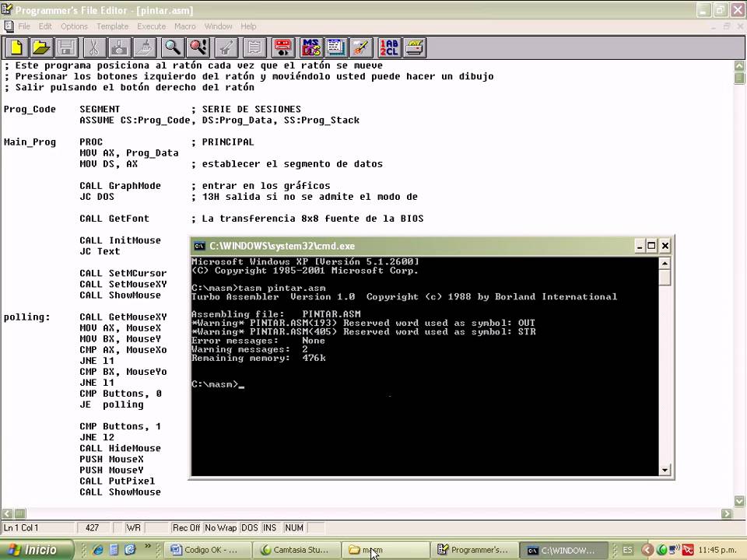Click the macro record cassette icon
This screenshot has height=560, width=747.
point(283,47)
